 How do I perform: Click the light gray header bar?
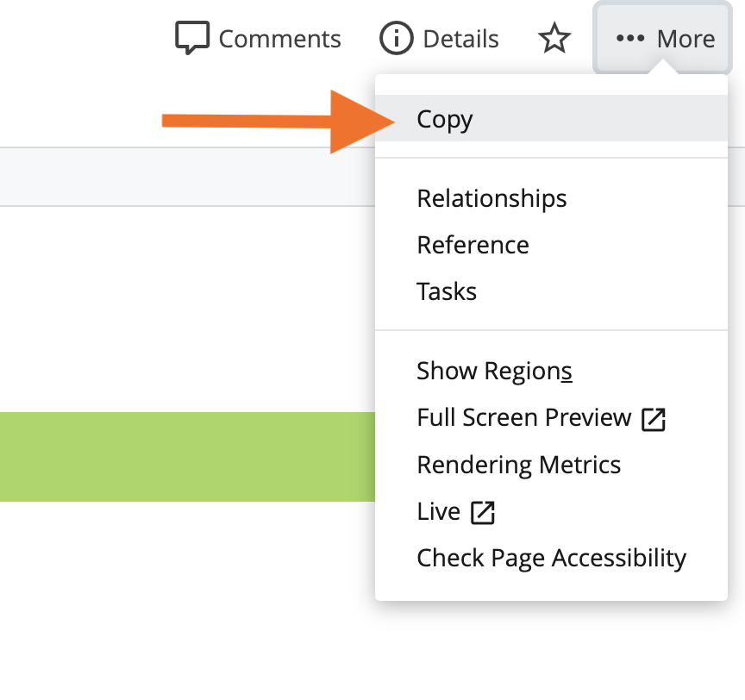point(187,177)
